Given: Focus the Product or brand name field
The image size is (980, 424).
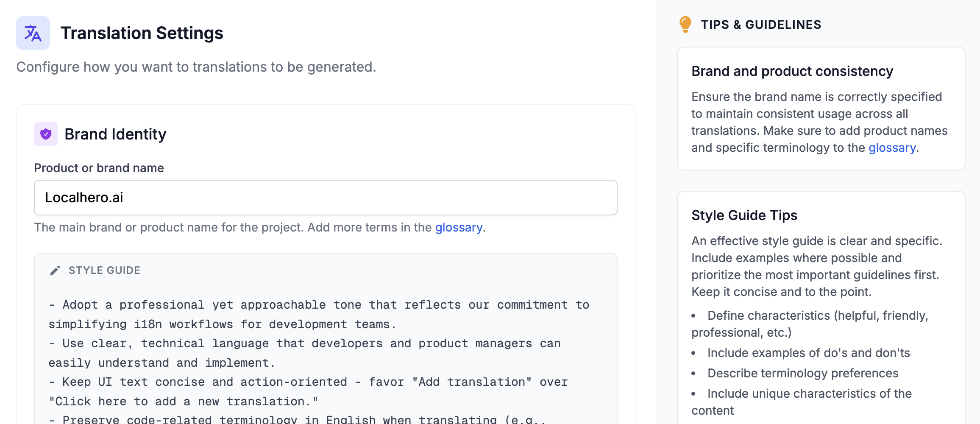Looking at the screenshot, I should [325, 198].
